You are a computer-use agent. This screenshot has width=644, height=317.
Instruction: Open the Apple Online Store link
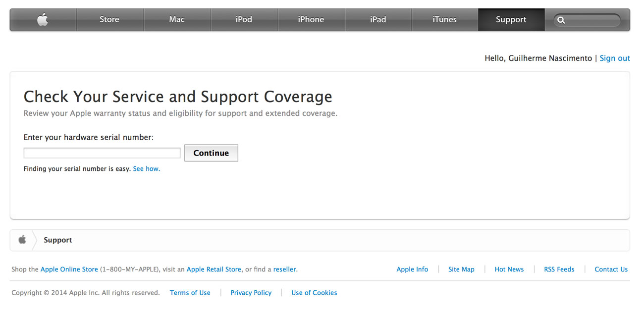point(69,269)
